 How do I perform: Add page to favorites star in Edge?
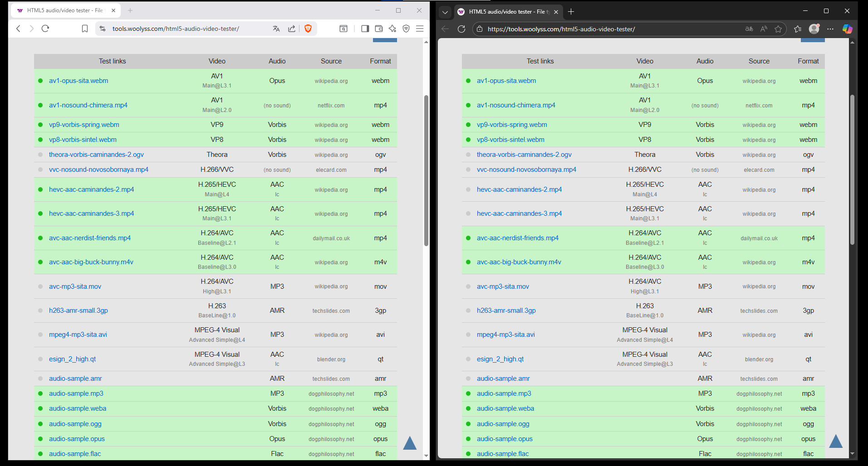(x=778, y=29)
